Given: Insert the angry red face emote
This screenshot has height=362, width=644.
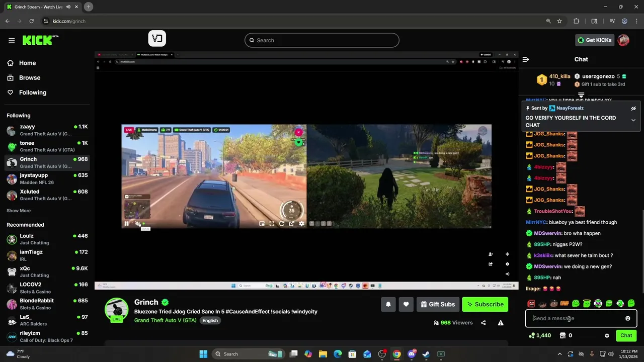Looking at the screenshot, I should [531, 304].
